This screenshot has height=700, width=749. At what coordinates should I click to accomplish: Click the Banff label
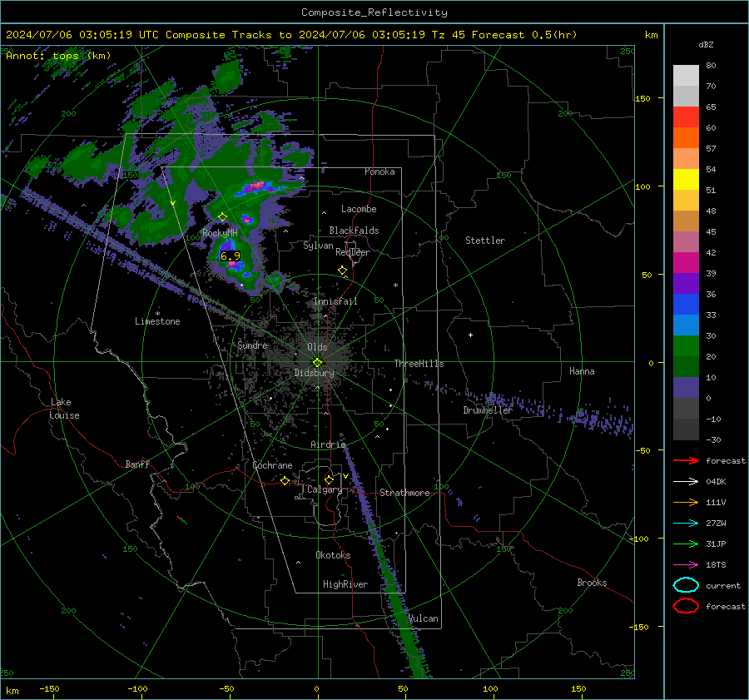(x=137, y=464)
